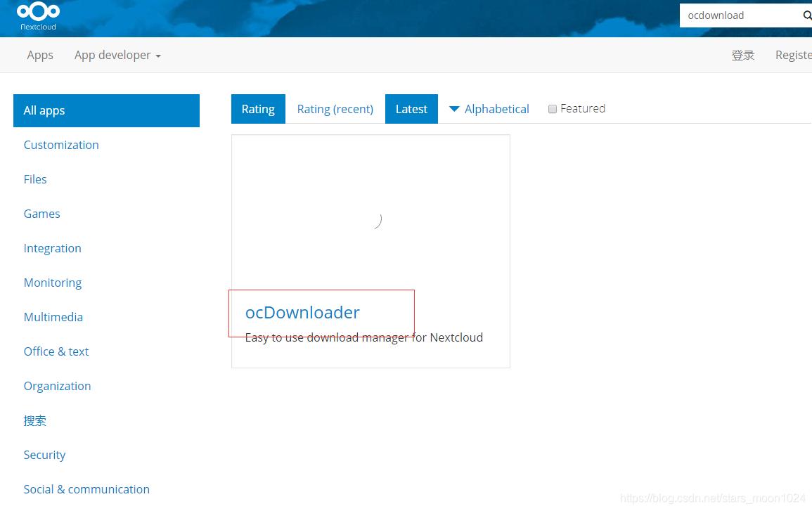This screenshot has height=511, width=812.
Task: Open the Security category
Action: (44, 455)
